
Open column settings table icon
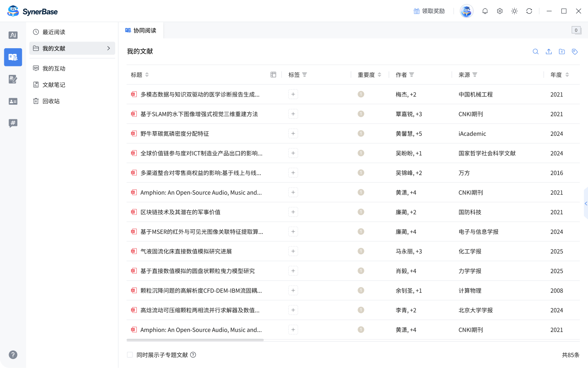(273, 75)
